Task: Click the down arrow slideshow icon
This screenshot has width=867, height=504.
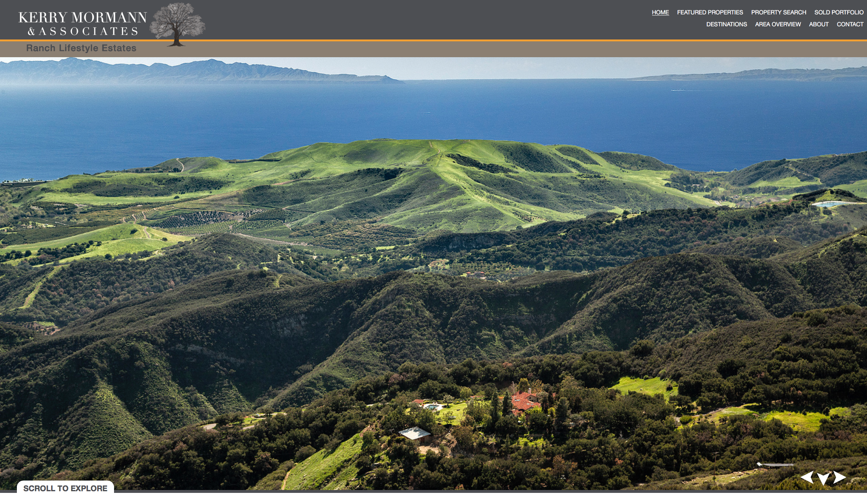Action: [823, 479]
